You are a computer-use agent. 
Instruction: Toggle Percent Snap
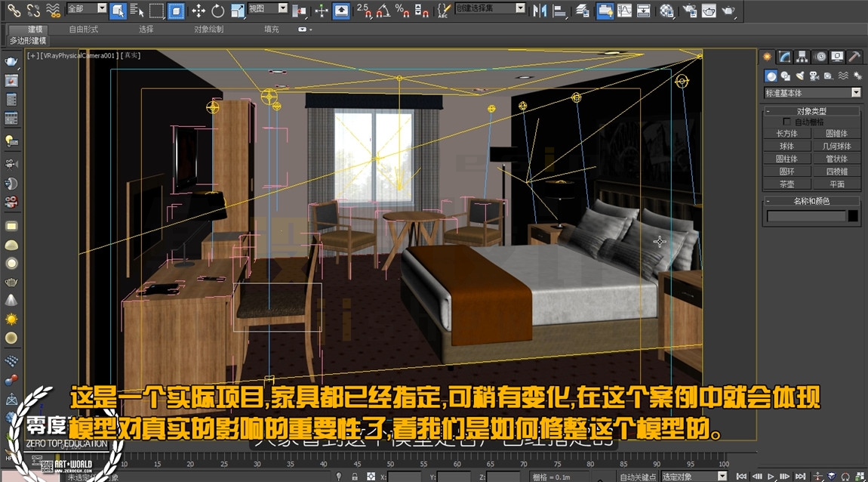click(402, 10)
